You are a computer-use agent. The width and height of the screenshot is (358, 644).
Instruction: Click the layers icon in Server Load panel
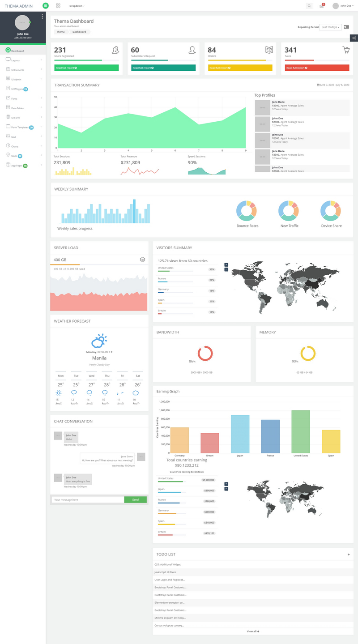(x=142, y=260)
